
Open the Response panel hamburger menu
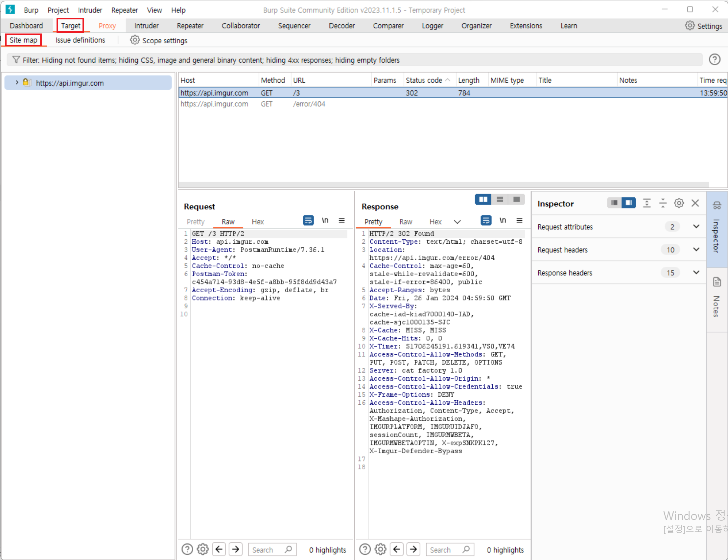519,220
